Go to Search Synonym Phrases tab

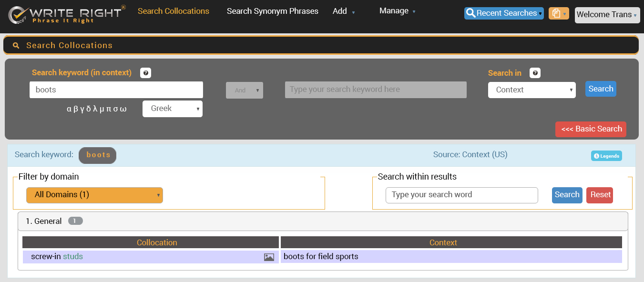coord(272,11)
